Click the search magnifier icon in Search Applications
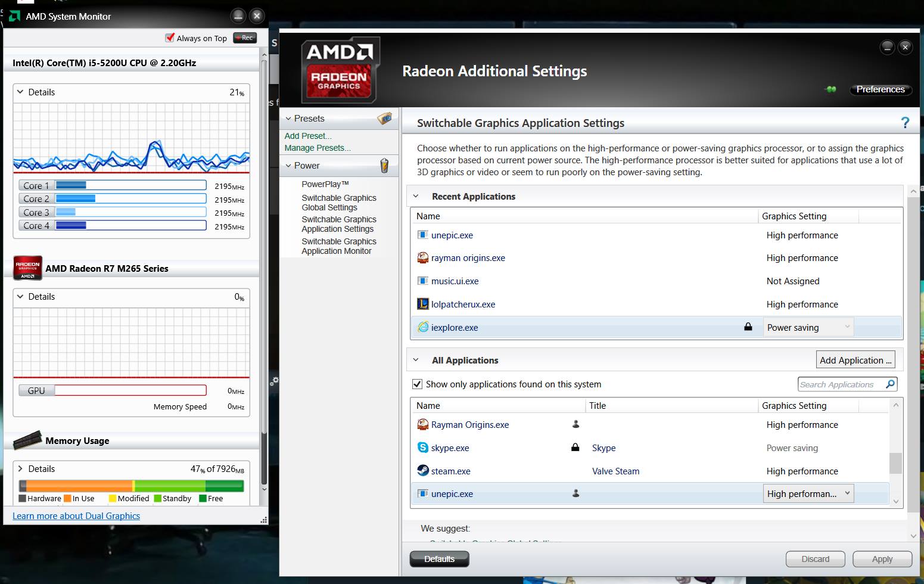This screenshot has width=924, height=584. (x=890, y=384)
